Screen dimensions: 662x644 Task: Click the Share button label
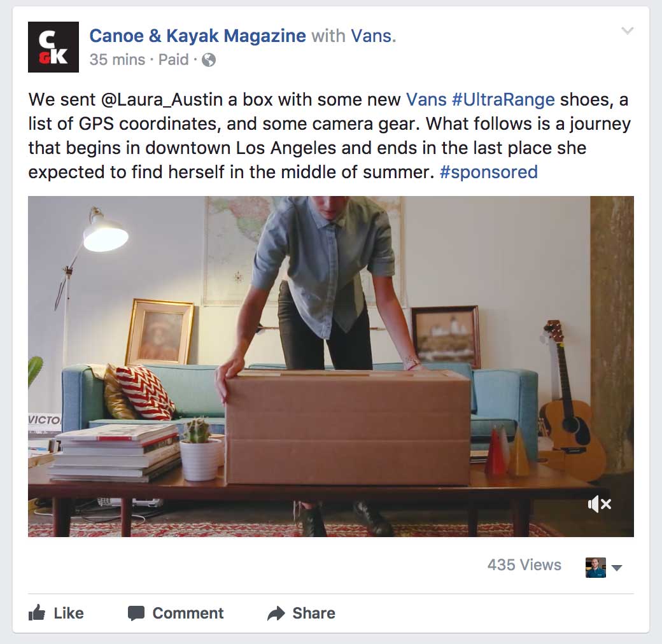pyautogui.click(x=314, y=613)
